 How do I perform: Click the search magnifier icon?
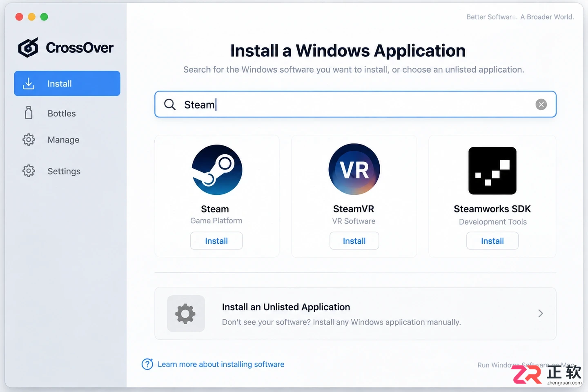click(170, 105)
